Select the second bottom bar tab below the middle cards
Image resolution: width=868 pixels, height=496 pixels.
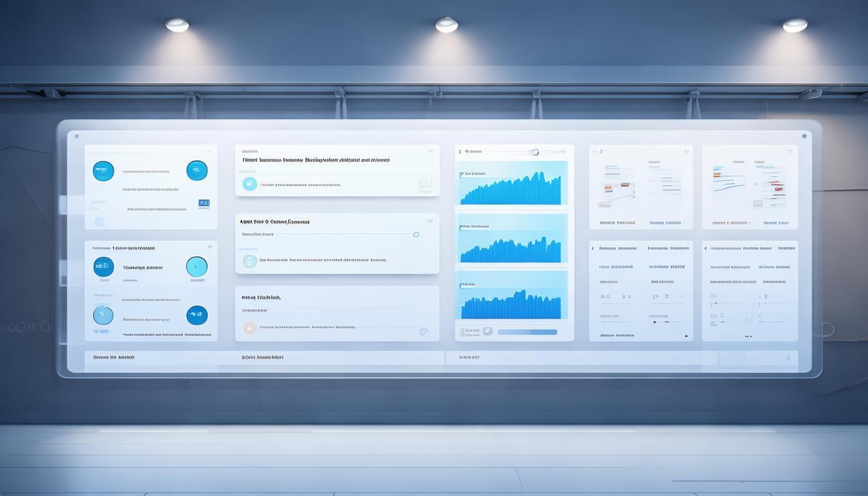coord(262,357)
